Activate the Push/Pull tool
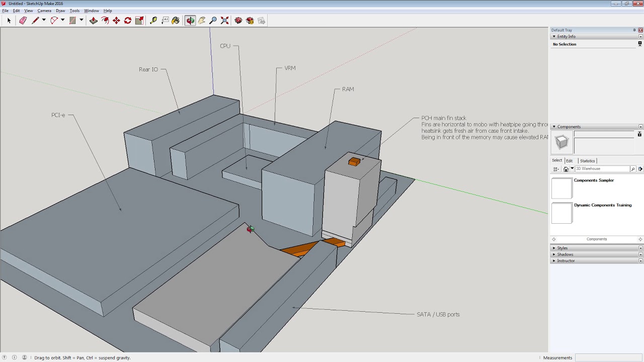The width and height of the screenshot is (644, 362). pyautogui.click(x=94, y=21)
